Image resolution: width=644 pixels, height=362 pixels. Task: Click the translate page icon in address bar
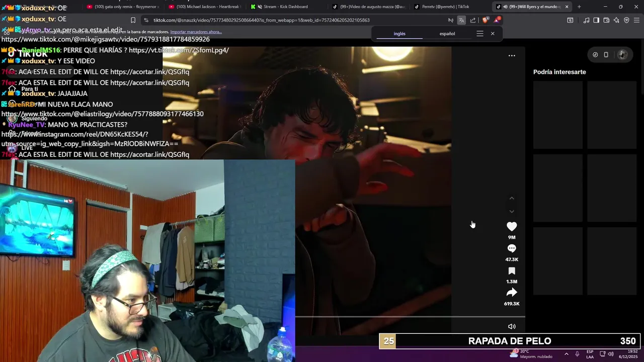(x=461, y=20)
